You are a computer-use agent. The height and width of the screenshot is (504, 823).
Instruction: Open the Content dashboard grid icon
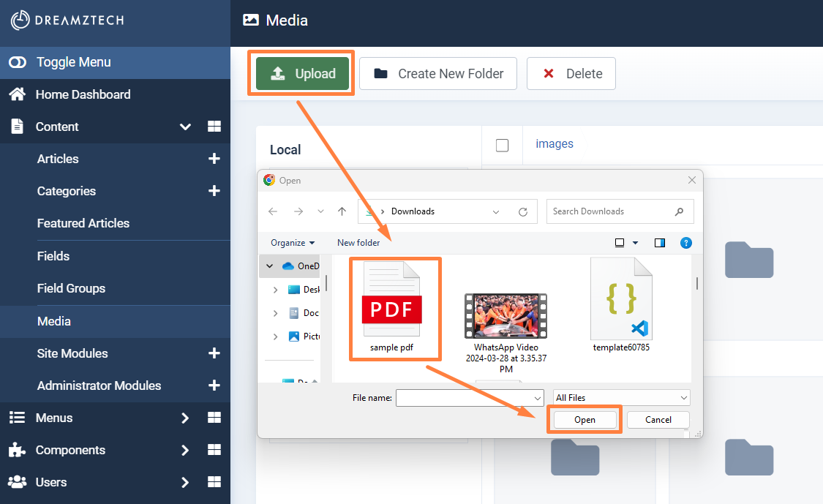click(x=214, y=126)
